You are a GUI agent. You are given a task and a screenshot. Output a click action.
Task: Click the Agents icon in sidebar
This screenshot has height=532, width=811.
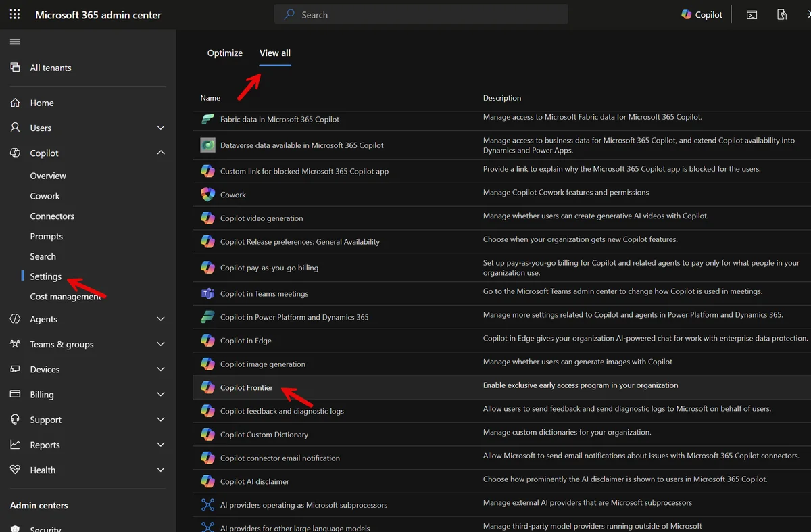coord(15,319)
